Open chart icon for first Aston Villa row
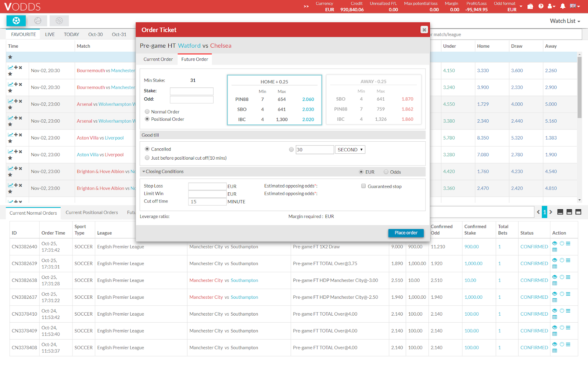 coord(10,135)
